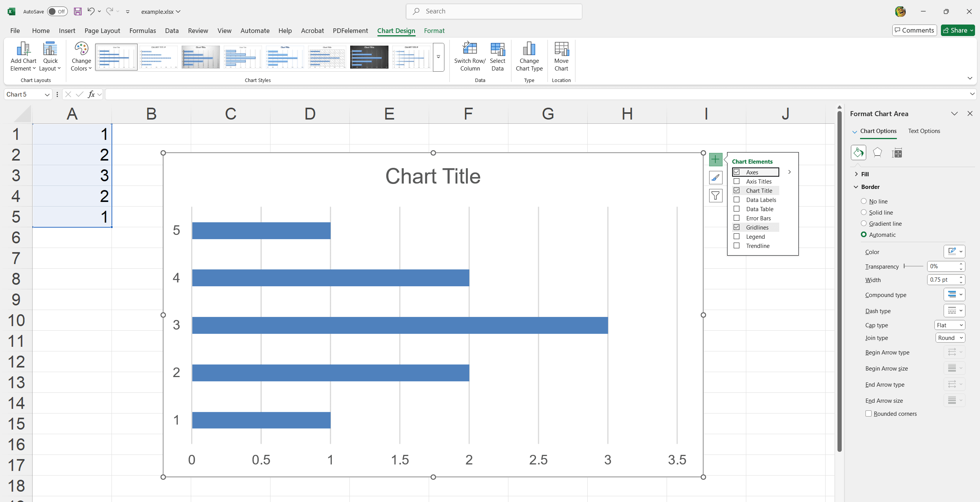Open the Select Data dialog

tap(497, 56)
